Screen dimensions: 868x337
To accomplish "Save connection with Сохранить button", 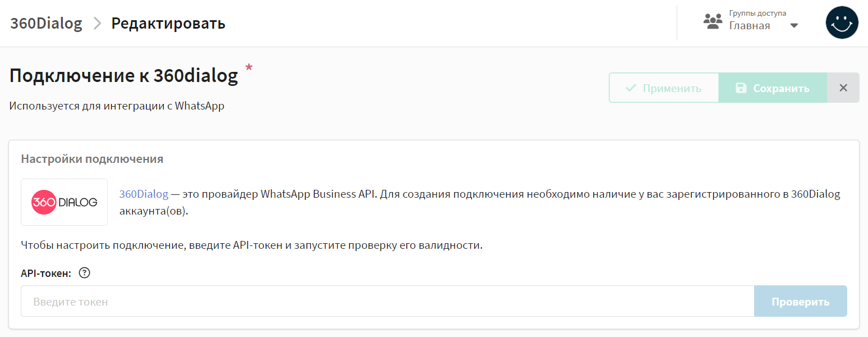I will [x=773, y=88].
